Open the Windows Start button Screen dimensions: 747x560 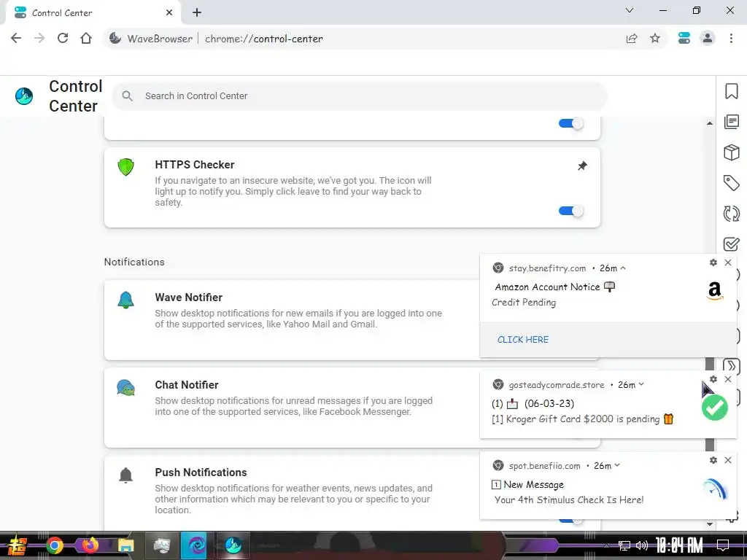[18, 545]
